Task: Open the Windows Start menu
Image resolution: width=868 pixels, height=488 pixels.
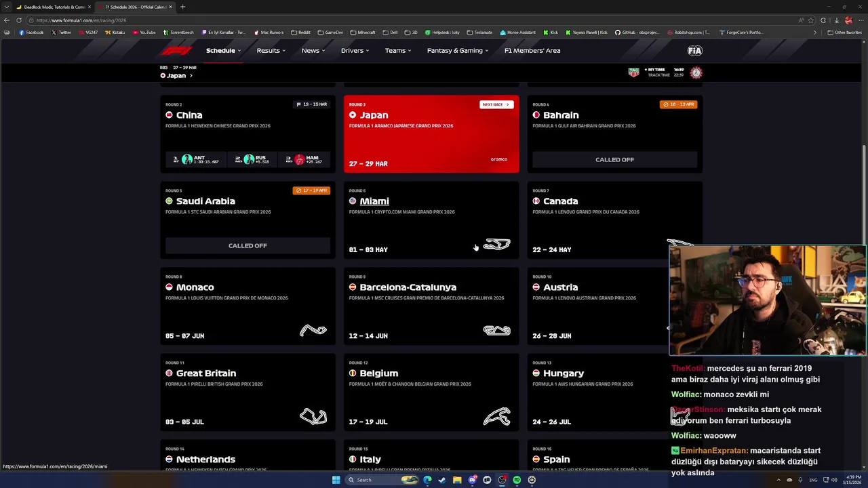Action: click(x=336, y=480)
